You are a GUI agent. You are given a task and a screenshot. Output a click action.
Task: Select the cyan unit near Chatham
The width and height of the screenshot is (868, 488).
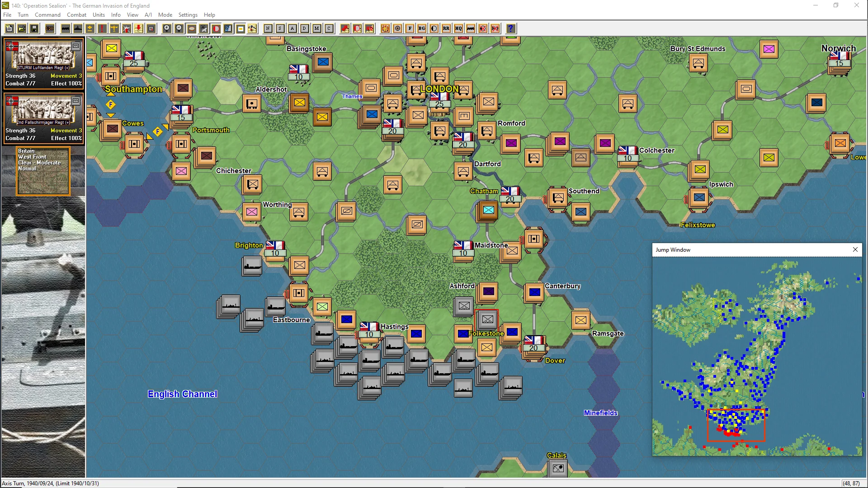(488, 210)
